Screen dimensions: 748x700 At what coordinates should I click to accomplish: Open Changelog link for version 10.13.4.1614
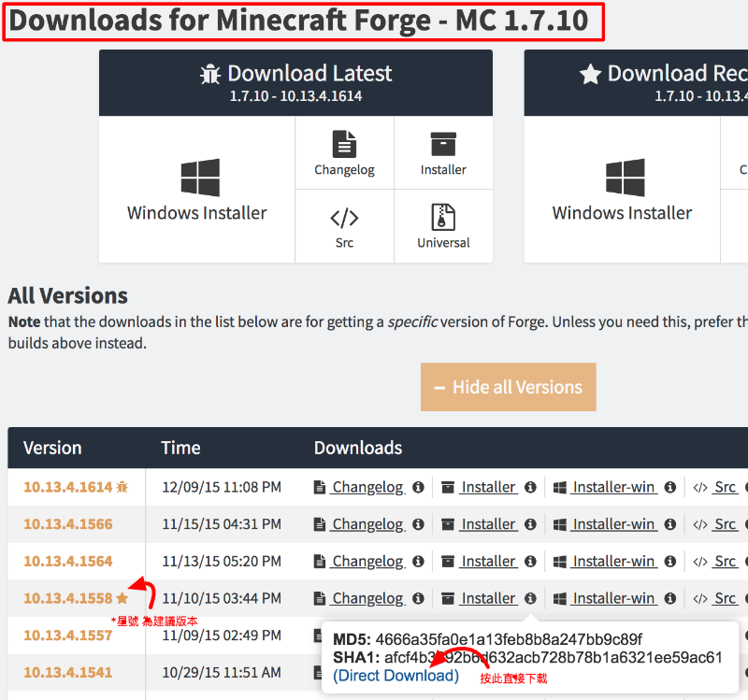[x=367, y=487]
